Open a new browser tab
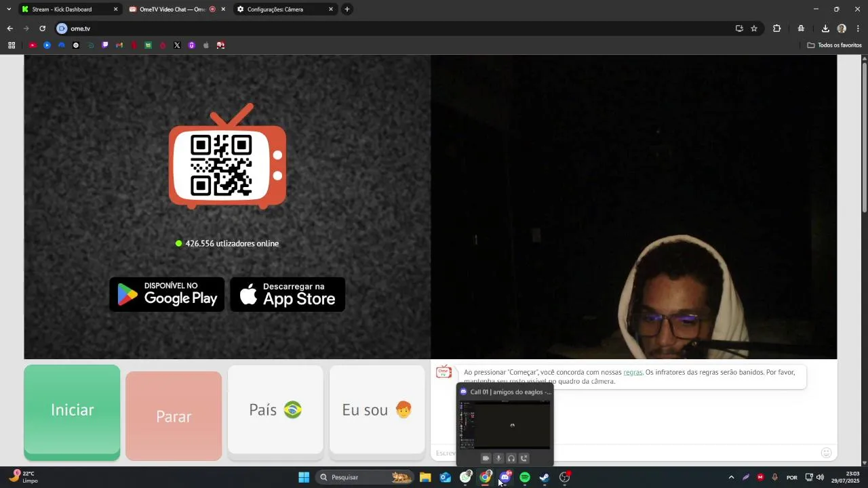868x488 pixels. tap(347, 9)
